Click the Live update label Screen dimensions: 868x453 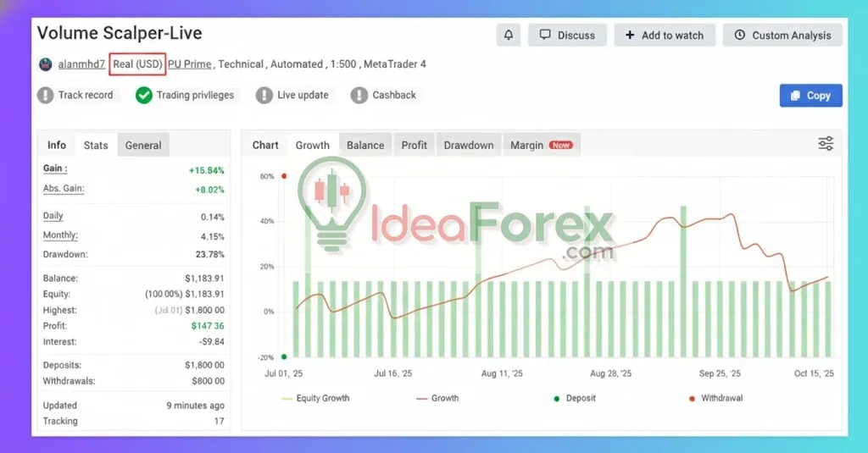coord(303,95)
